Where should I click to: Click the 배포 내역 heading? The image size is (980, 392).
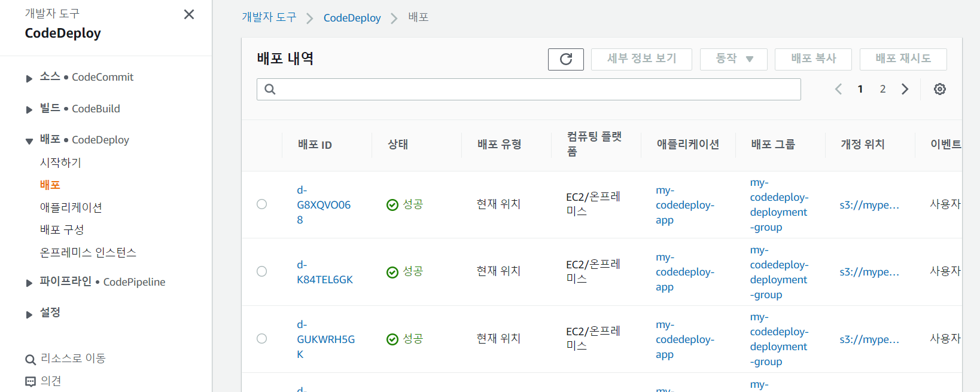point(285,59)
